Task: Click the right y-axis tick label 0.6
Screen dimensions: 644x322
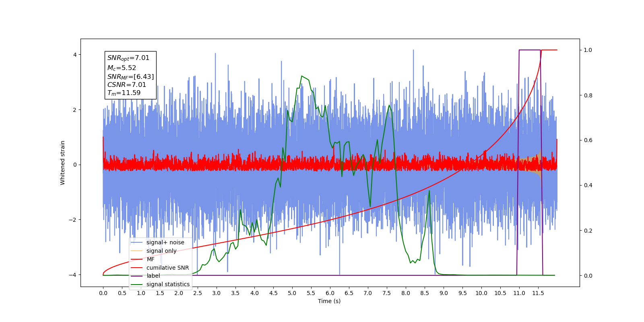Action: [588, 140]
